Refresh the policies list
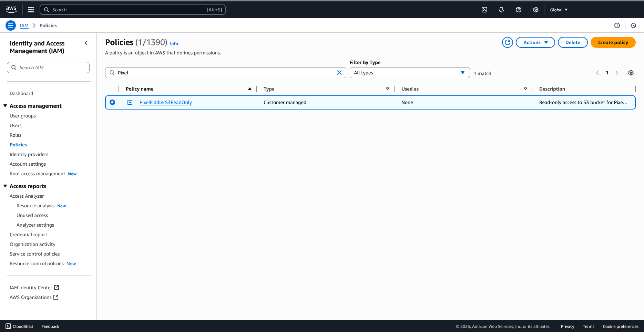644x332 pixels. (x=507, y=42)
